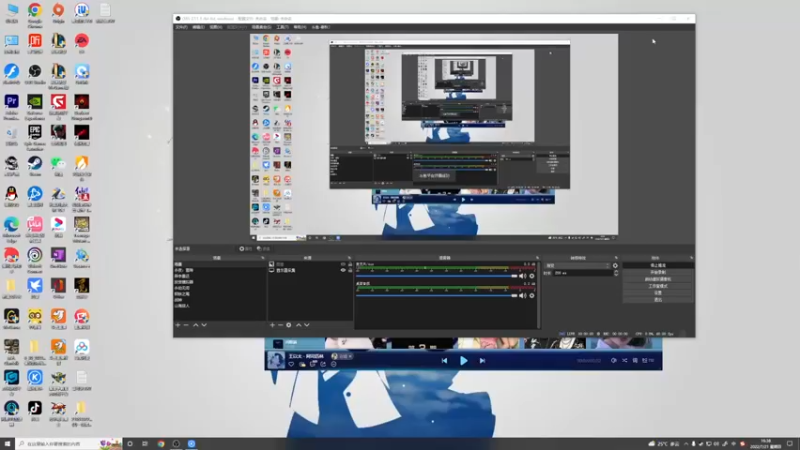800x450 pixels.
Task: Move selected scene up in list
Action: pos(195,324)
